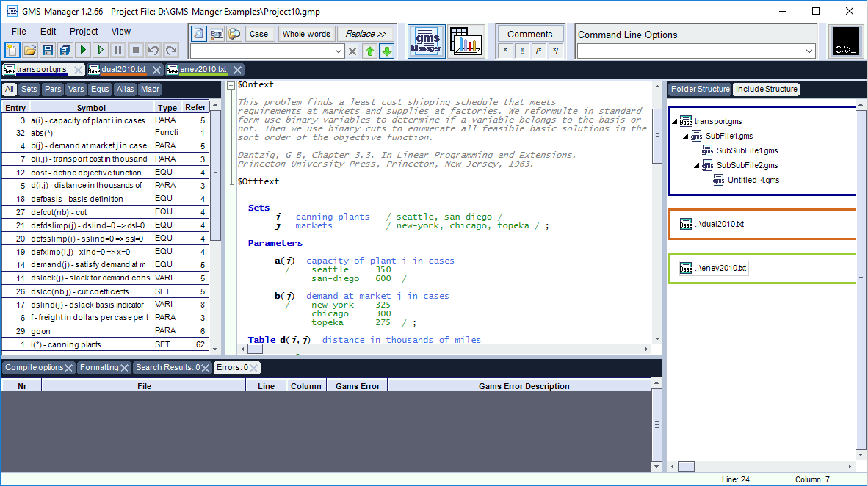
Task: Switch to the Include Structure view
Action: tap(766, 89)
